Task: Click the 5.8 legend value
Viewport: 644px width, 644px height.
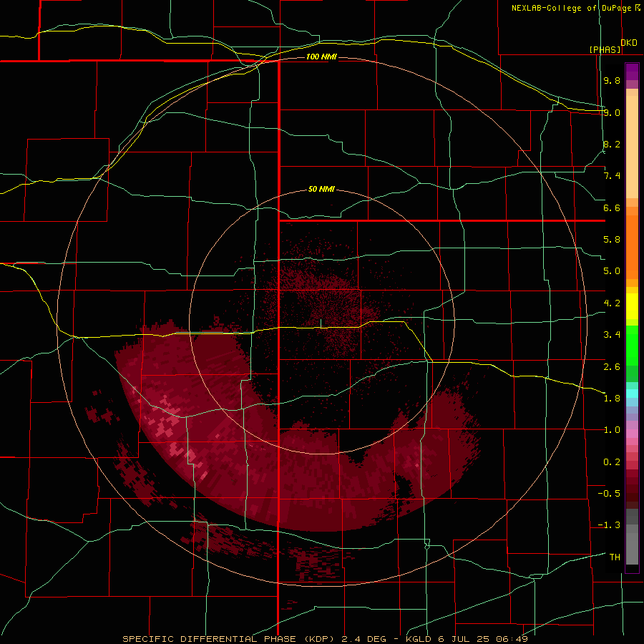Action: click(612, 240)
